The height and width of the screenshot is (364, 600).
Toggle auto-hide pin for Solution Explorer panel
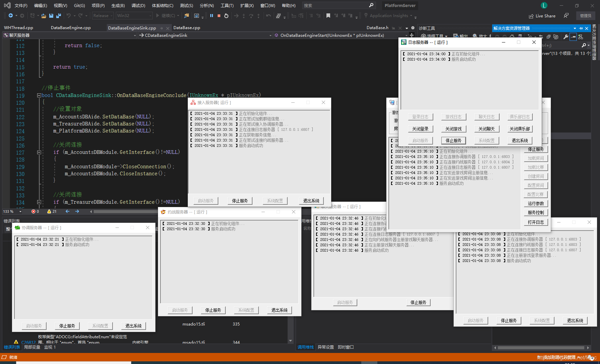coord(581,28)
